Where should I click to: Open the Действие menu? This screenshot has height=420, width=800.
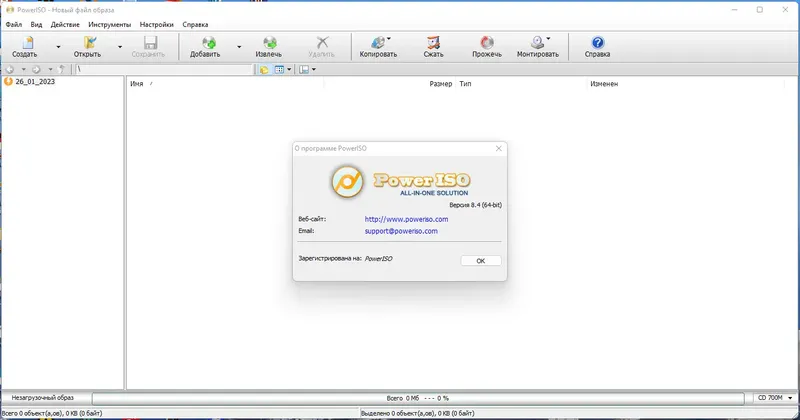click(x=65, y=24)
